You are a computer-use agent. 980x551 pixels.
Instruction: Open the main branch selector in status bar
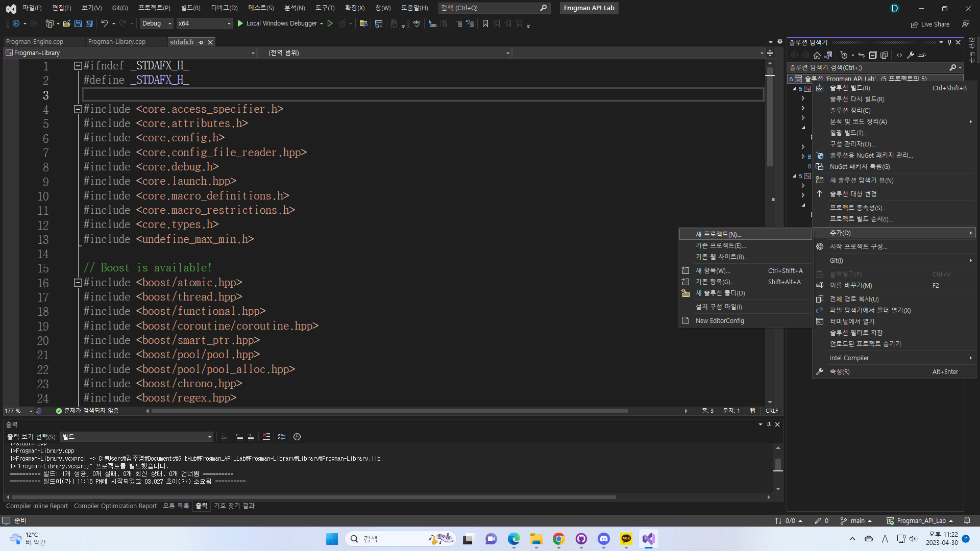pos(856,521)
